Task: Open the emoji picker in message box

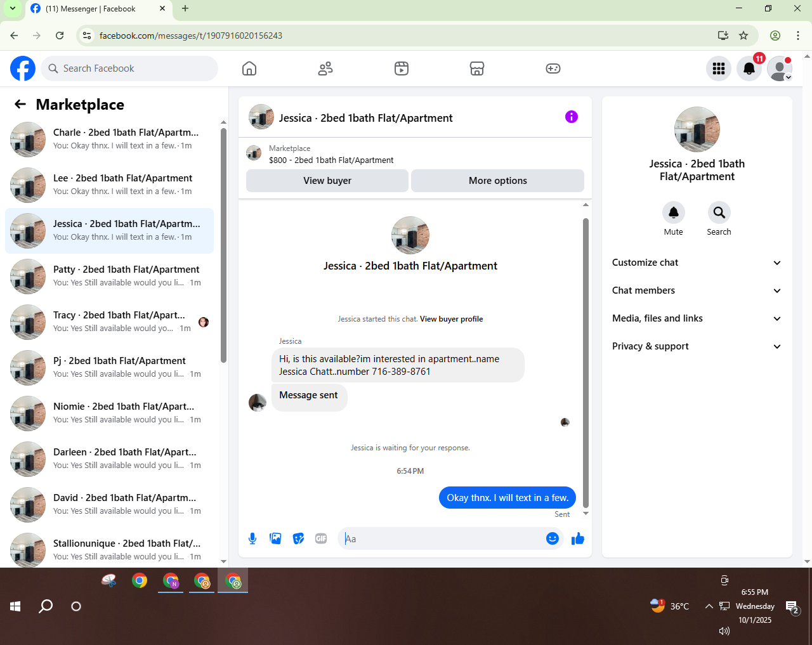Action: point(553,538)
